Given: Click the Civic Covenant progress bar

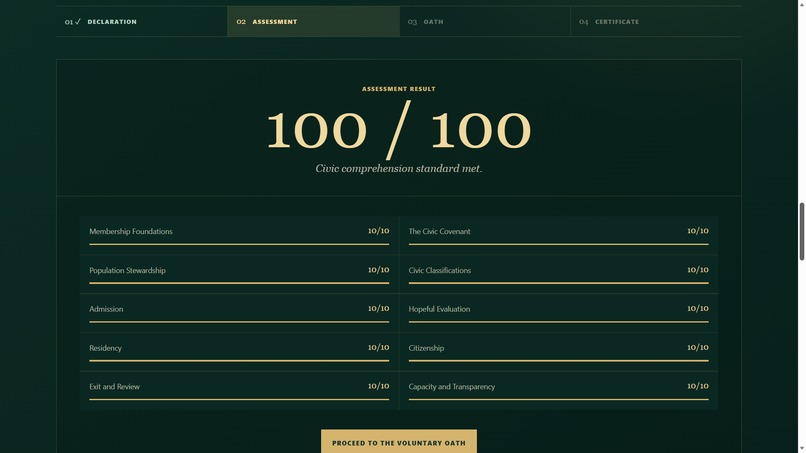Looking at the screenshot, I should click(558, 244).
